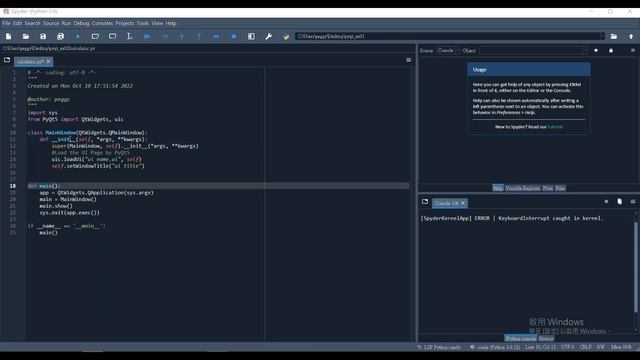Screen dimensions: 640x360
Task: Open the Run menu
Action: point(66,23)
